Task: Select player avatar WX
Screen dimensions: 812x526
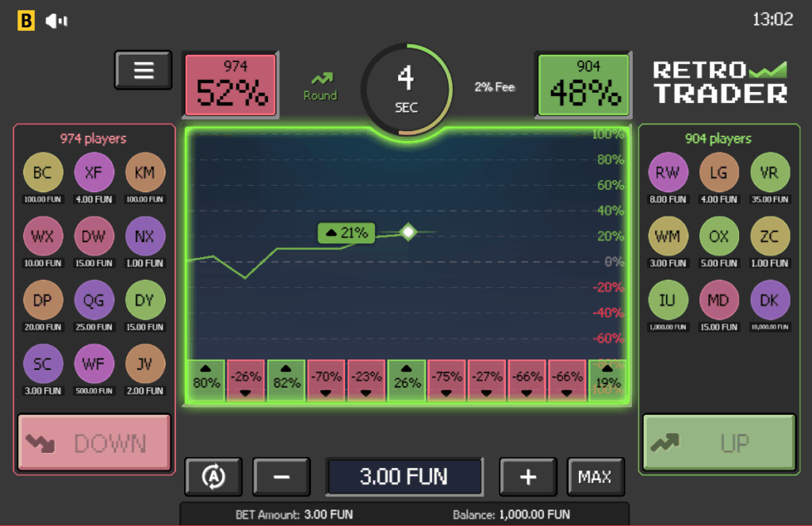Action: click(43, 236)
